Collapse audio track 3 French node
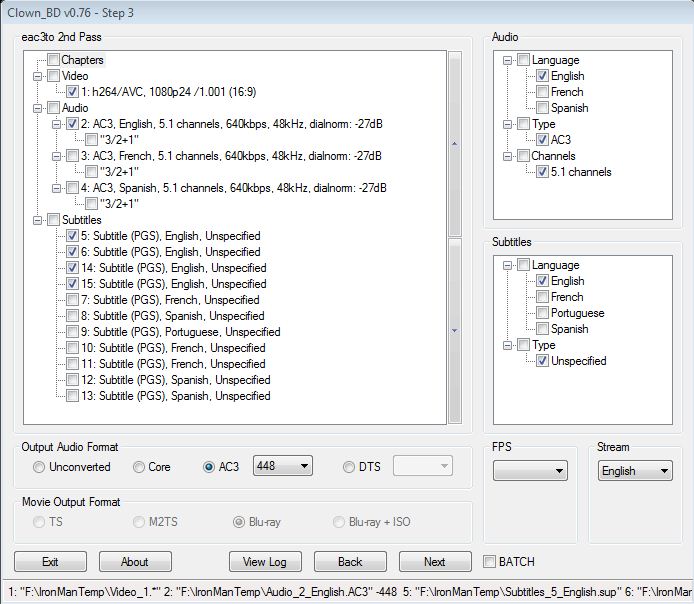The width and height of the screenshot is (694, 604). click(x=57, y=156)
